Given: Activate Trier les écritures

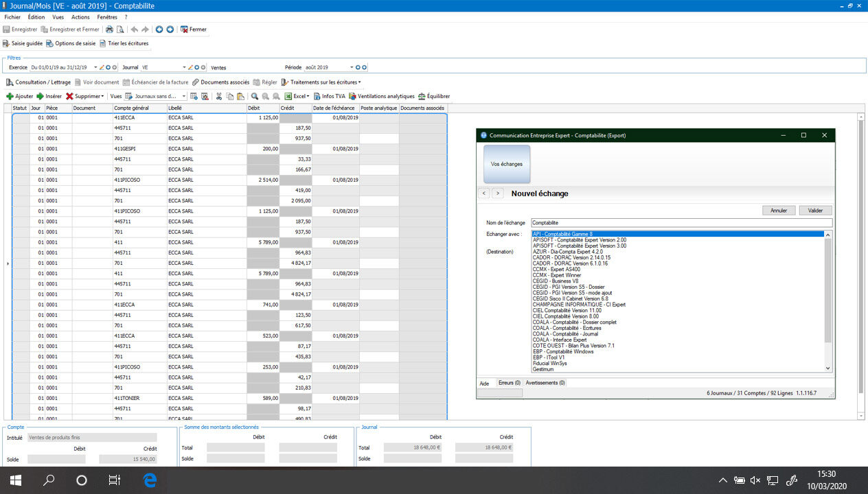Looking at the screenshot, I should pos(127,43).
